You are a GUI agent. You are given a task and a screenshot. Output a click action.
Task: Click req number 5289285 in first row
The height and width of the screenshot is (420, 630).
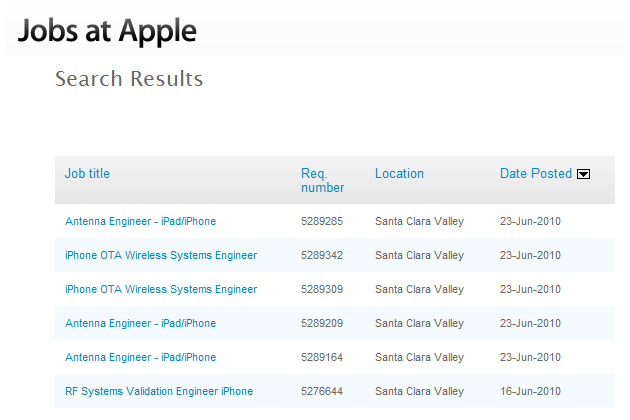(x=322, y=221)
